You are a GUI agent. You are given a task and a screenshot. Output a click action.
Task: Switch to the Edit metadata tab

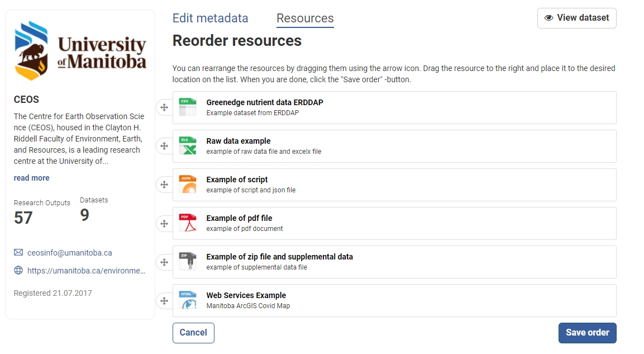coord(210,18)
